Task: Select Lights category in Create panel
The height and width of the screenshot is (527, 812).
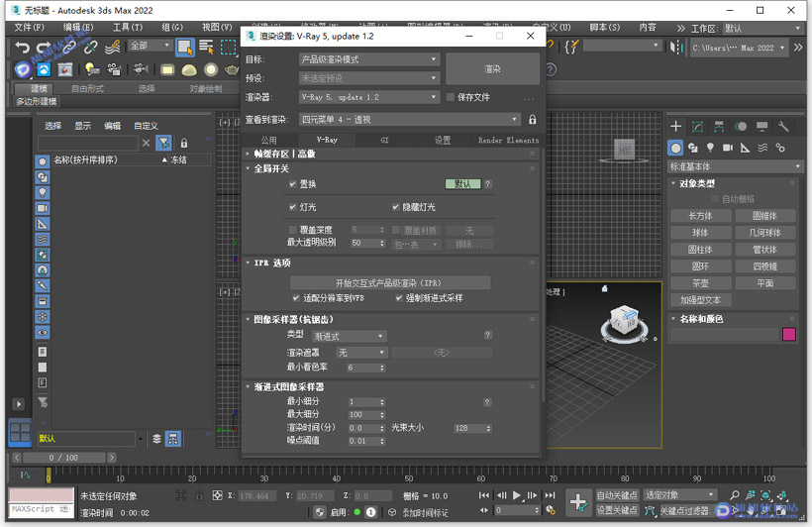Action: point(710,149)
